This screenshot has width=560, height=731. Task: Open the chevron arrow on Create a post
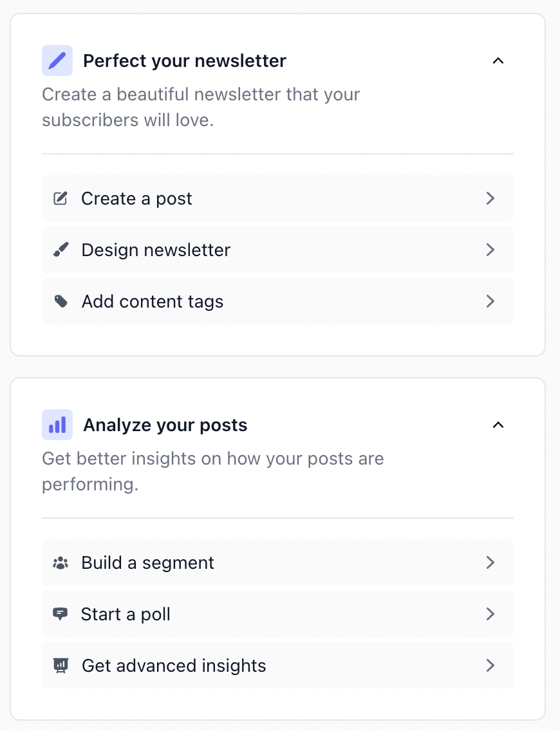click(490, 199)
